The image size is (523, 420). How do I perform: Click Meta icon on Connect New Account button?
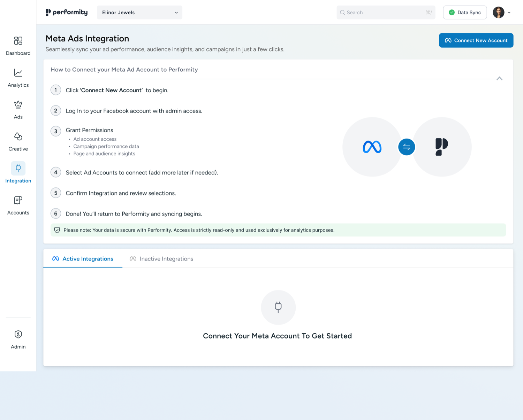point(448,40)
